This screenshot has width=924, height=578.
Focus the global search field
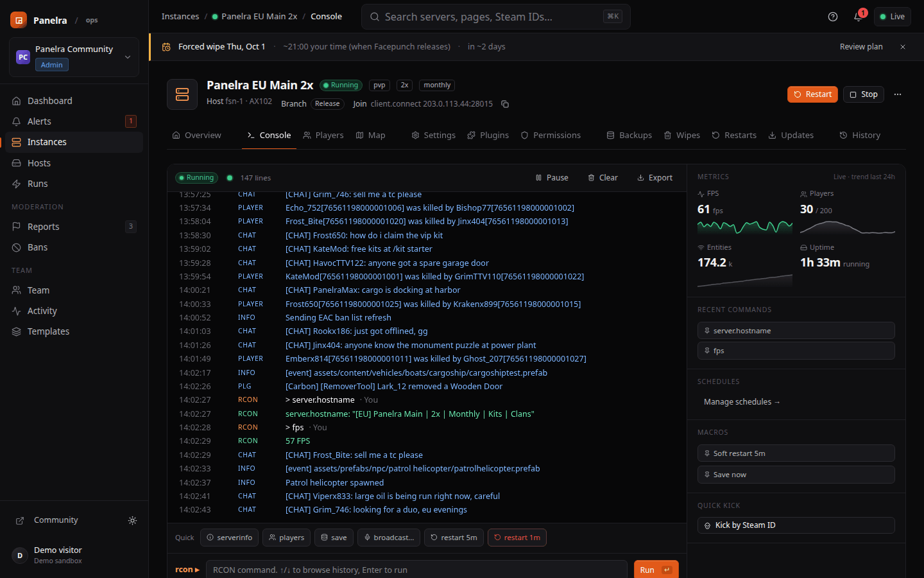[496, 17]
